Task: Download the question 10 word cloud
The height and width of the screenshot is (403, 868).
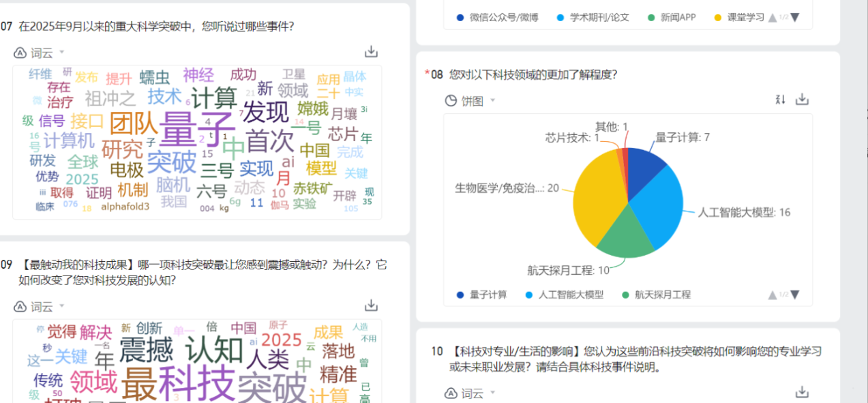Action: [803, 392]
